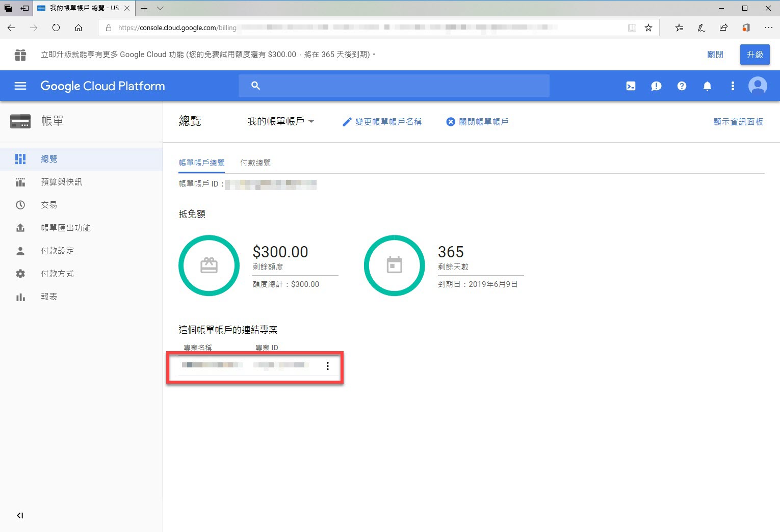Dismiss banner with 關閉 link
The height and width of the screenshot is (532, 780).
pyautogui.click(x=715, y=55)
